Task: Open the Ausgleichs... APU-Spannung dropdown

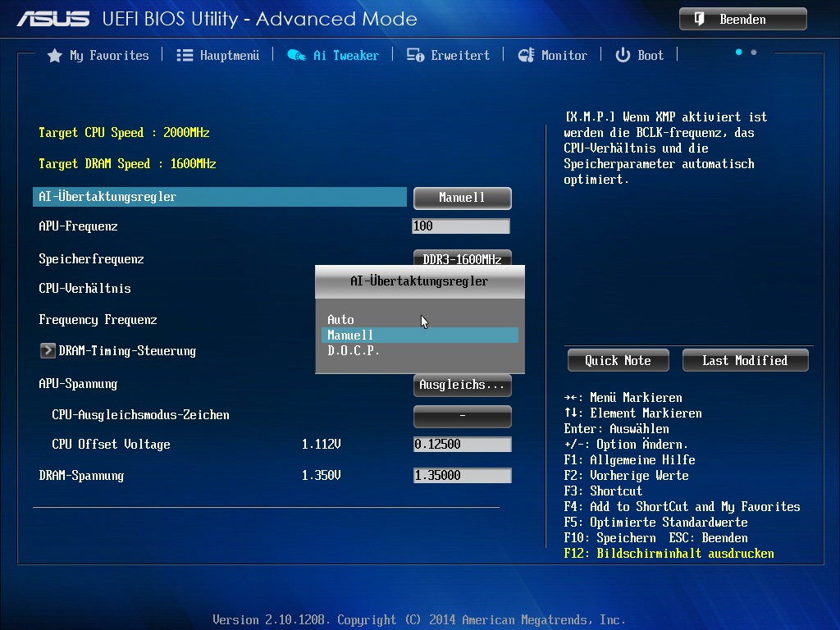Action: tap(463, 386)
